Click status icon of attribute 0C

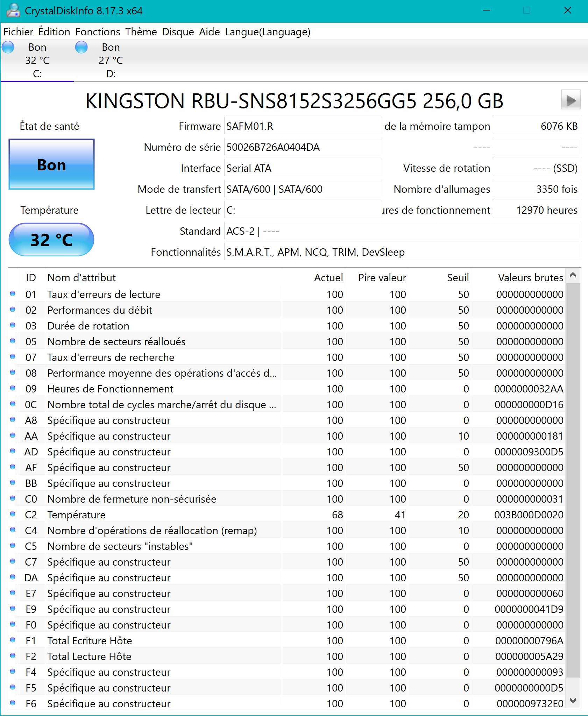pos(13,404)
